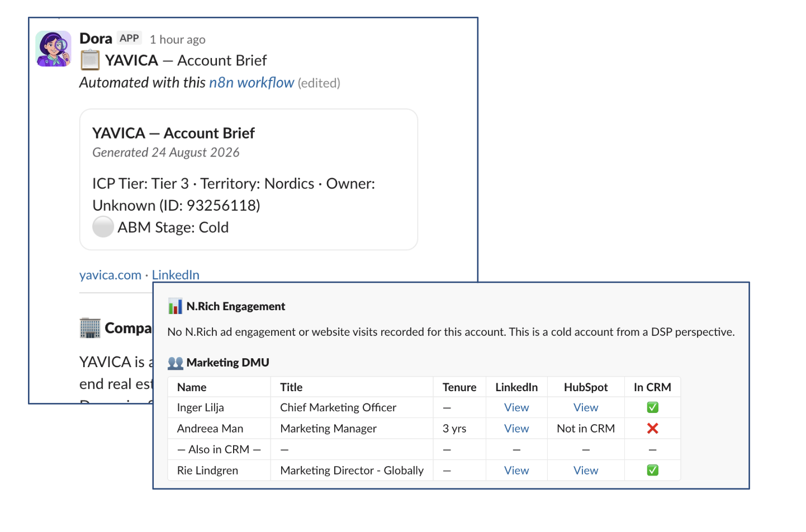This screenshot has height=532, width=806.
Task: Click the '(edited)' label
Action: (x=319, y=83)
